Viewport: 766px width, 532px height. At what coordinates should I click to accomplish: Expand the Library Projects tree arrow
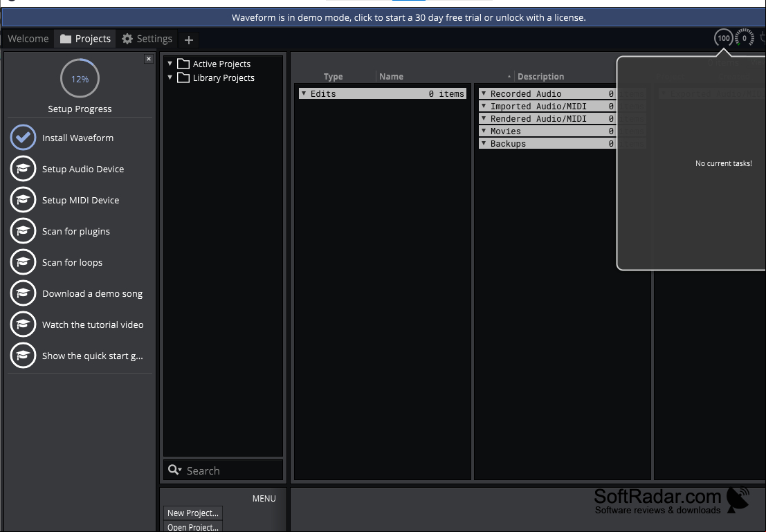[x=170, y=77]
